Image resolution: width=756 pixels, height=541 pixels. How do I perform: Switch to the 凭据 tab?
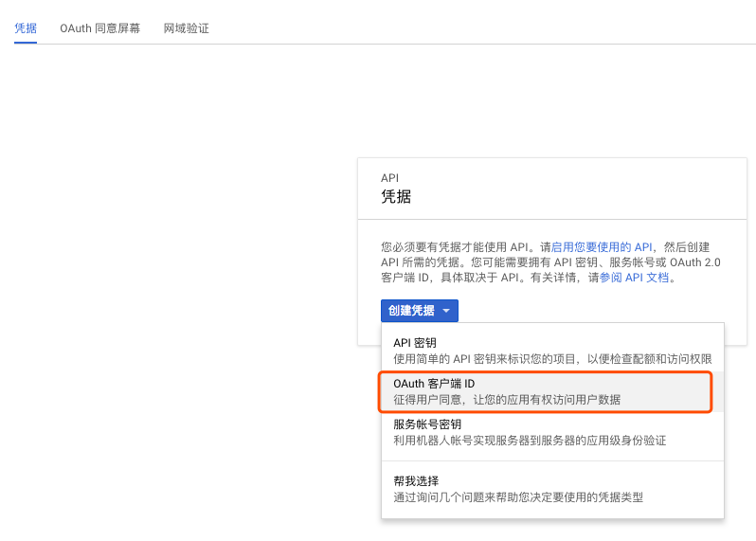click(x=26, y=28)
